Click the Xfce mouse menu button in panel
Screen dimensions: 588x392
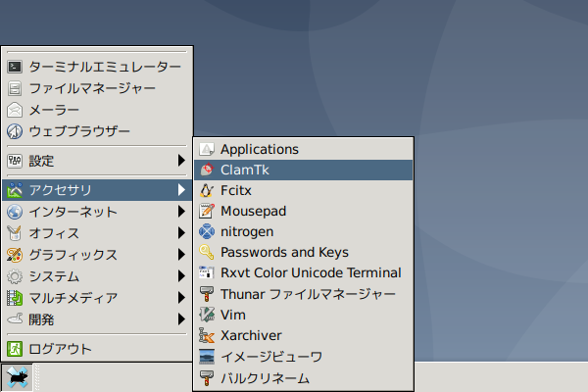17,377
